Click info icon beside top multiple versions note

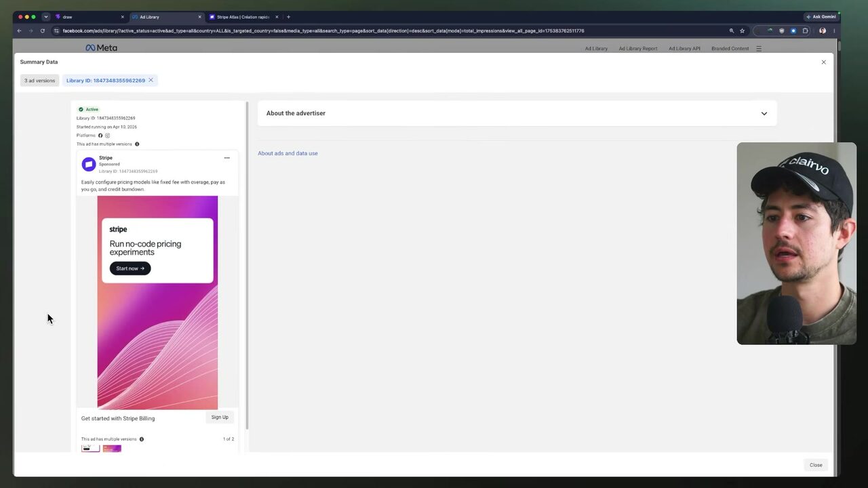(137, 144)
